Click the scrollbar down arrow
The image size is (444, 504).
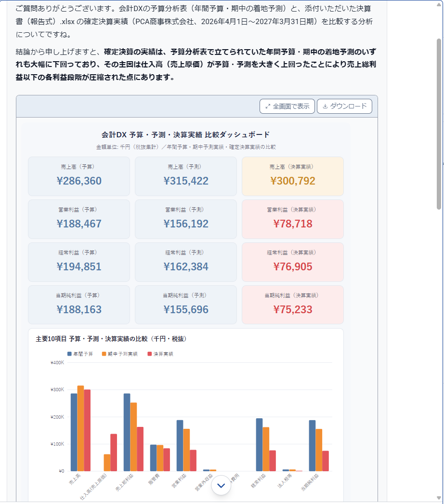pos(439,498)
